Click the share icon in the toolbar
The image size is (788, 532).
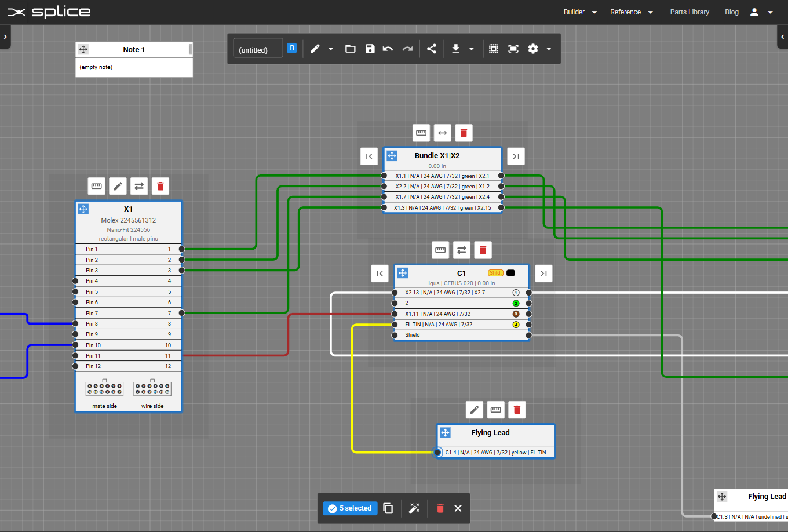[432, 49]
